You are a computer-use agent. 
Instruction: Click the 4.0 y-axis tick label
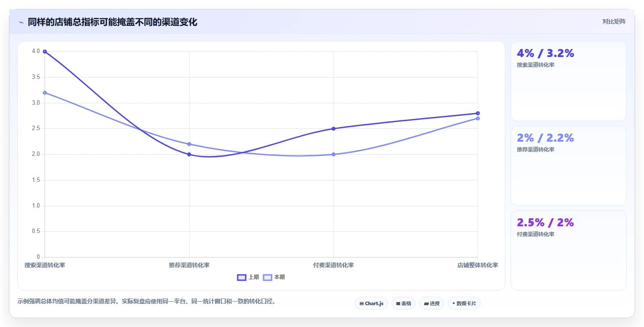pos(36,51)
